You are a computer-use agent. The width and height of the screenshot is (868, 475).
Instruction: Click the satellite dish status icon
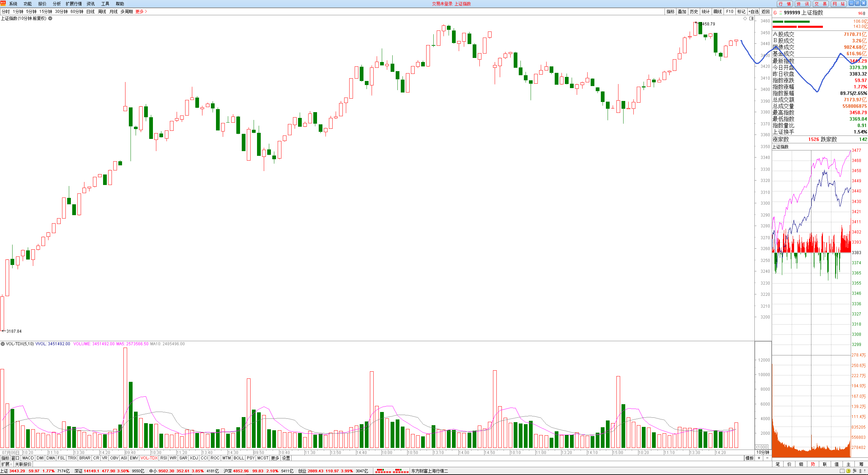click(854, 471)
